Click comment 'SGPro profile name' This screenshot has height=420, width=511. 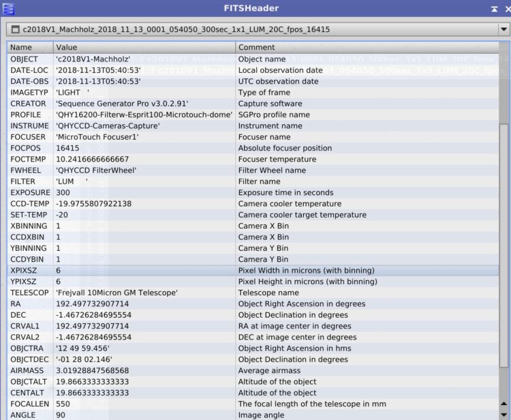coord(274,115)
